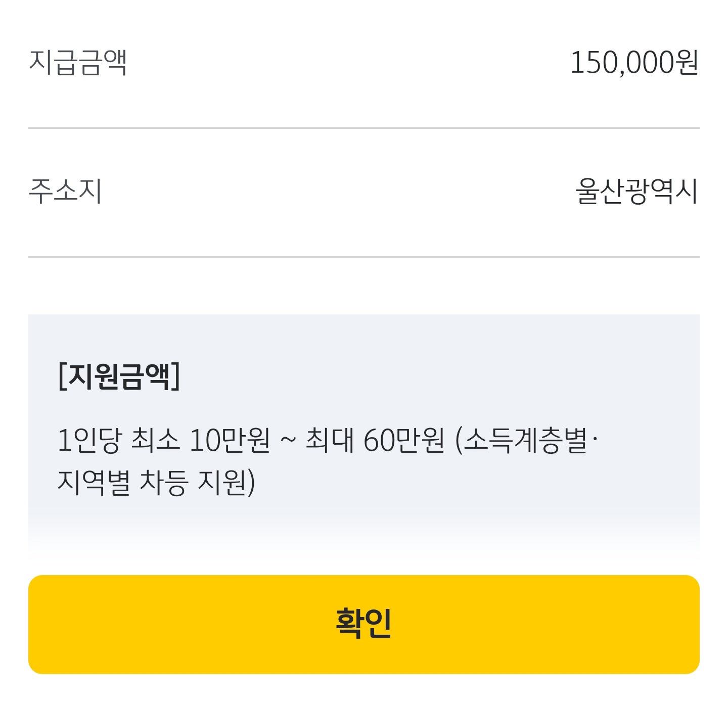Click the 지역별 text in the second line
Image resolution: width=728 pixels, height=709 pixels.
(x=94, y=482)
